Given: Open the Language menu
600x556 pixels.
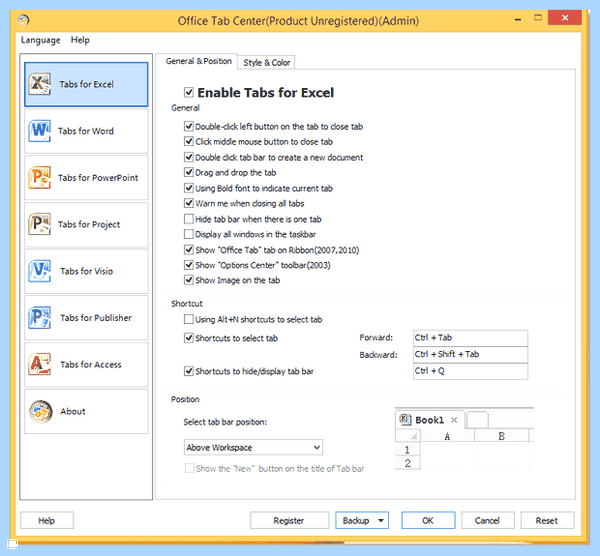Looking at the screenshot, I should tap(41, 40).
